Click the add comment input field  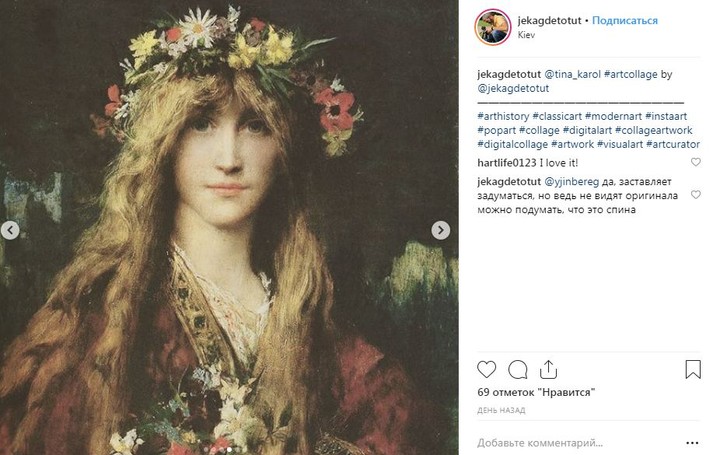click(x=570, y=442)
